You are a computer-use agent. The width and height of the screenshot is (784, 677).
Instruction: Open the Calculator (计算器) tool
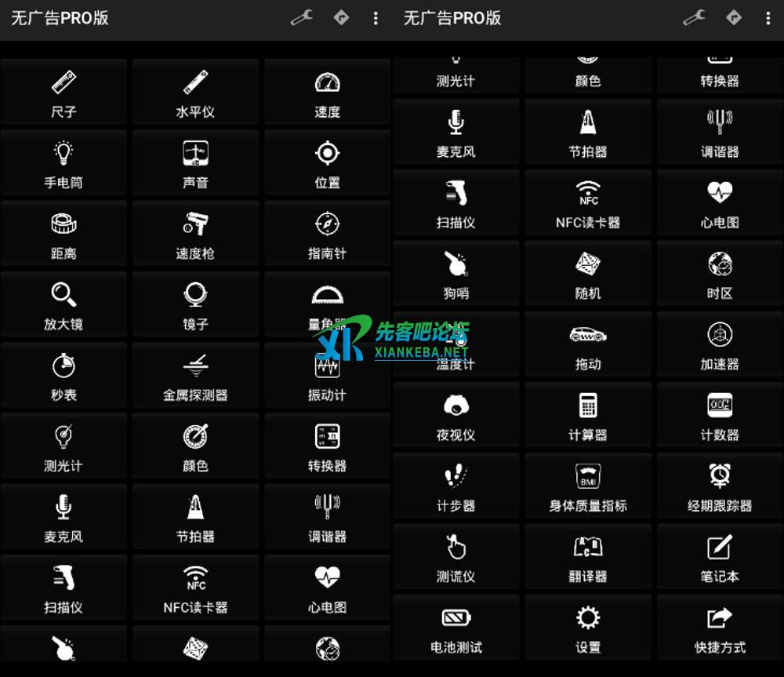[588, 415]
